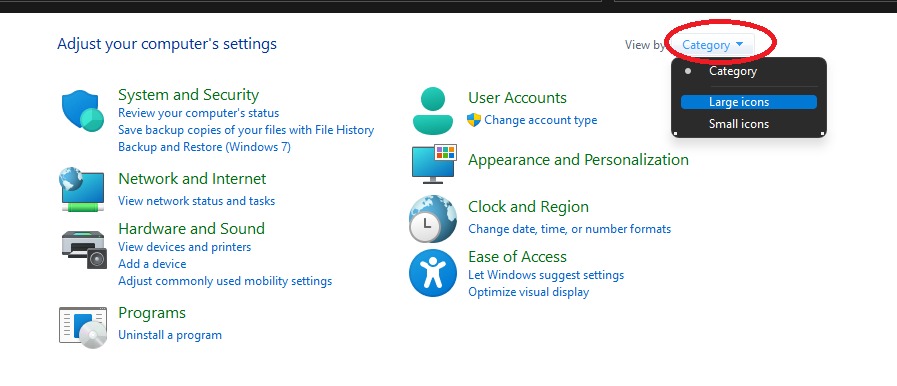Open the Hardware and Sound heading
897x386 pixels.
[191, 229]
